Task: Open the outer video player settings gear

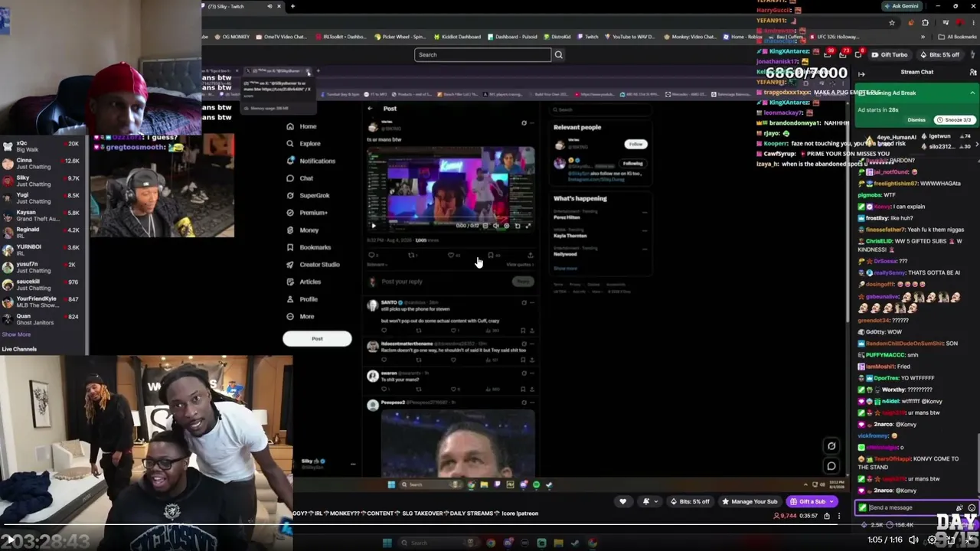Action: point(932,540)
